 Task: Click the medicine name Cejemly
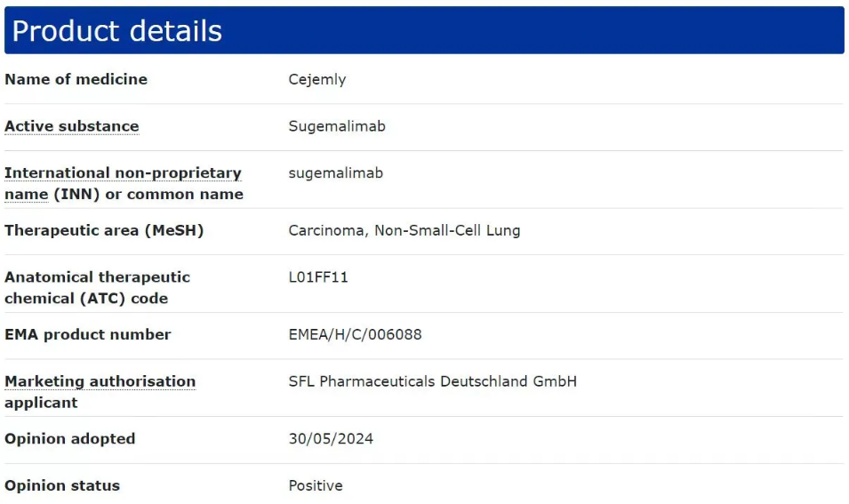click(316, 79)
